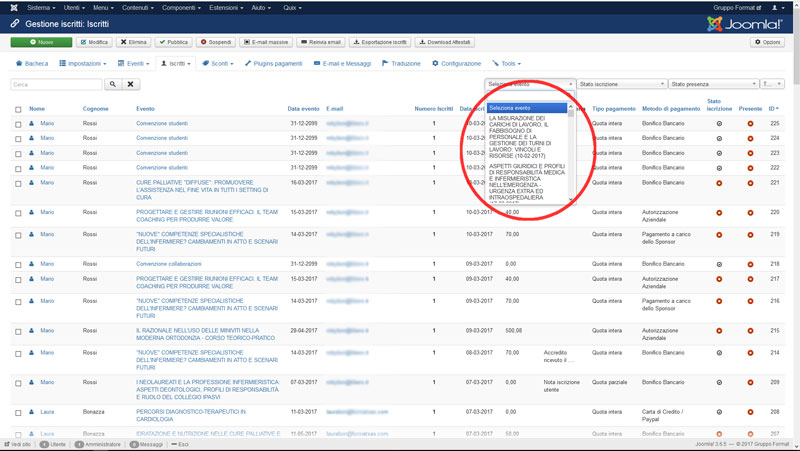Screen dimensions: 800x451
Task: Open the Estensioni menu
Action: (x=226, y=8)
